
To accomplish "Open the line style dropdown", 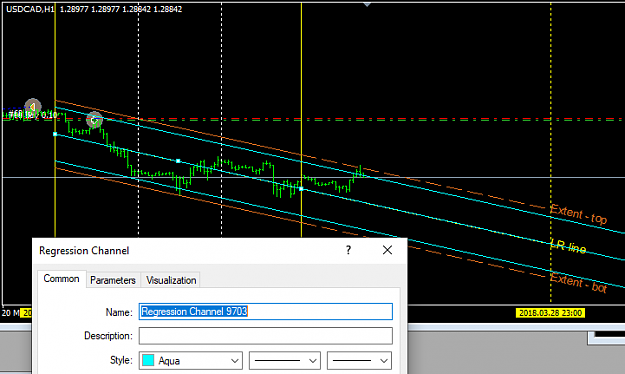I will pyautogui.click(x=285, y=361).
